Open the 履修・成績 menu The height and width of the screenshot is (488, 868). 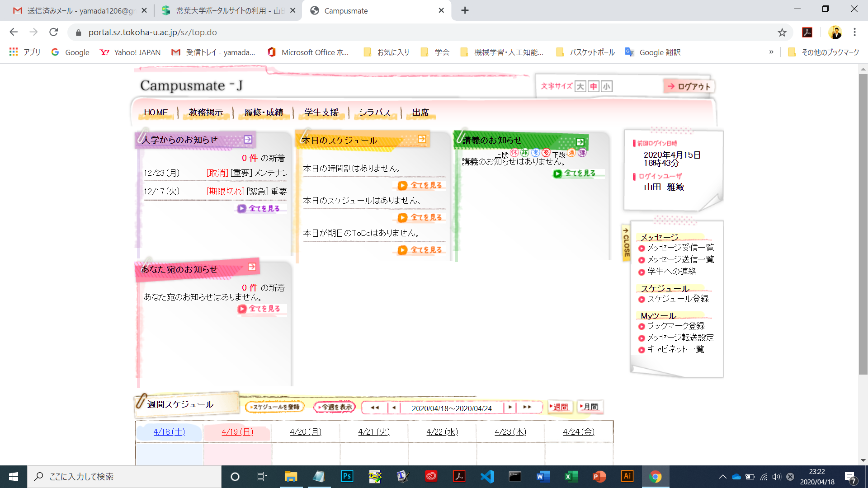coord(264,113)
